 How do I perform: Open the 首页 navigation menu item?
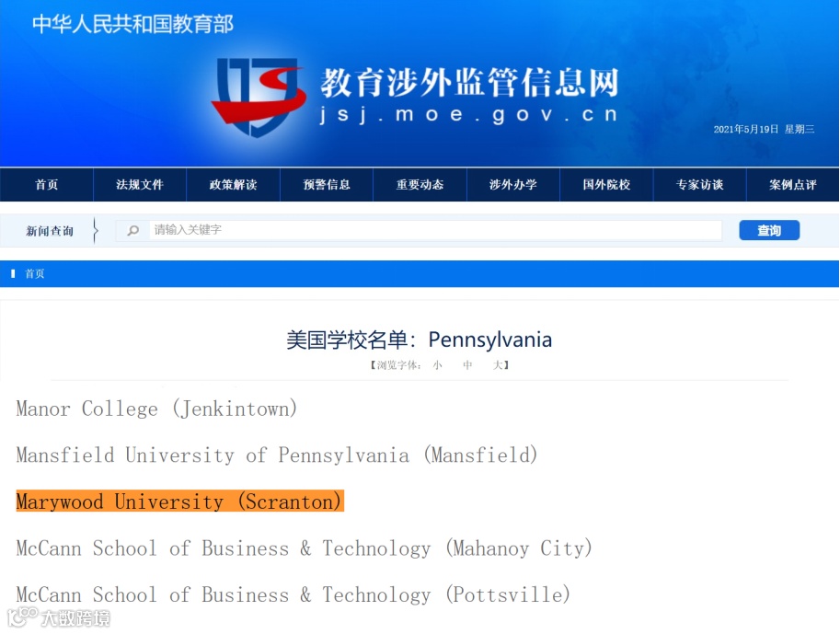coord(47,185)
